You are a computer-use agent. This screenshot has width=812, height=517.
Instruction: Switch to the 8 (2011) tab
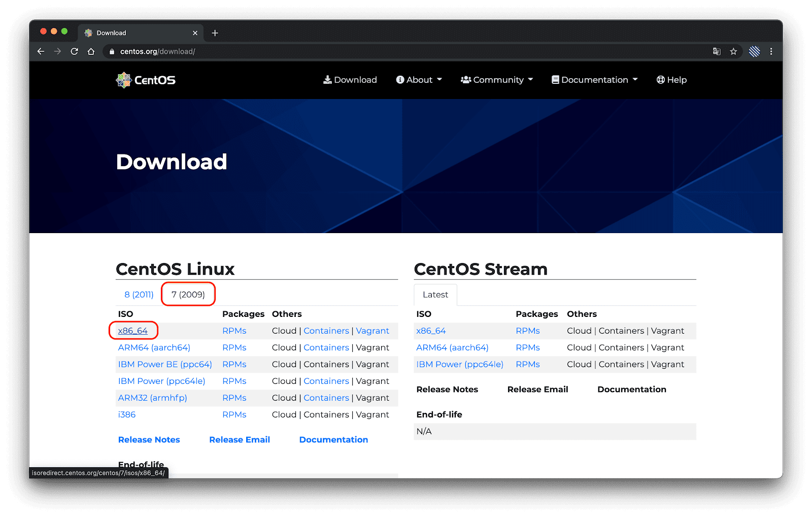click(139, 295)
